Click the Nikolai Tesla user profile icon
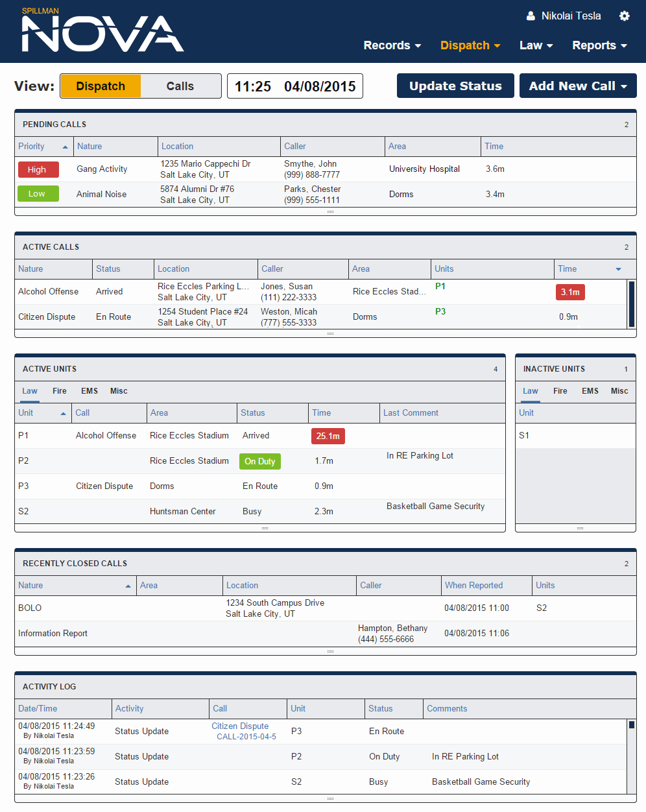This screenshot has height=812, width=646. click(531, 16)
